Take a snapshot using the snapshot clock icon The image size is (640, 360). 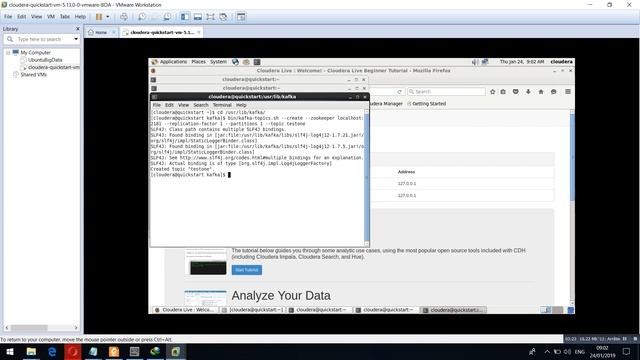tap(142, 17)
